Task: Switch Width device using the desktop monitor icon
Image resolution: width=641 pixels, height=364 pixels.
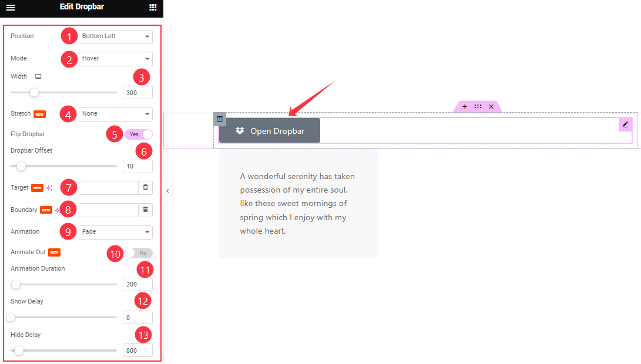Action: [37, 76]
